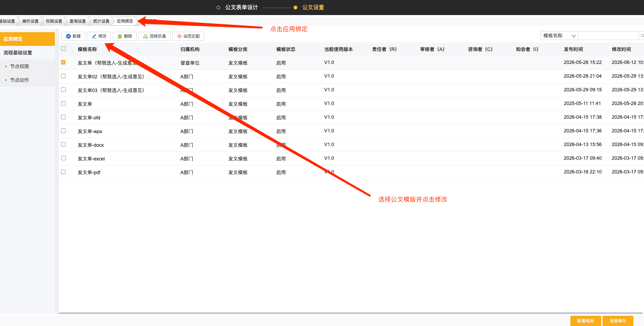This screenshot has height=326, width=644.
Task: Tick the 发文单-docx row checkbox
Action: tap(63, 145)
